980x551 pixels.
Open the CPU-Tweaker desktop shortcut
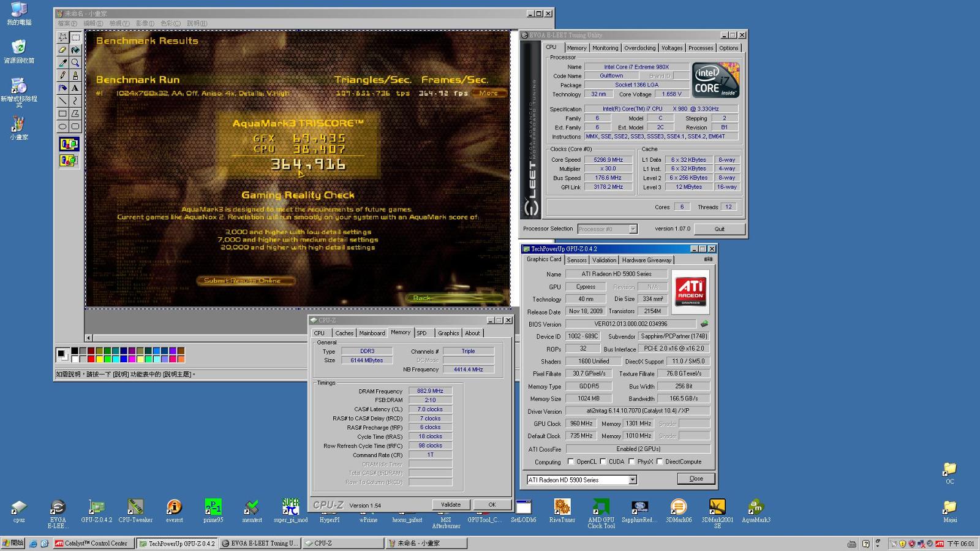coord(135,511)
